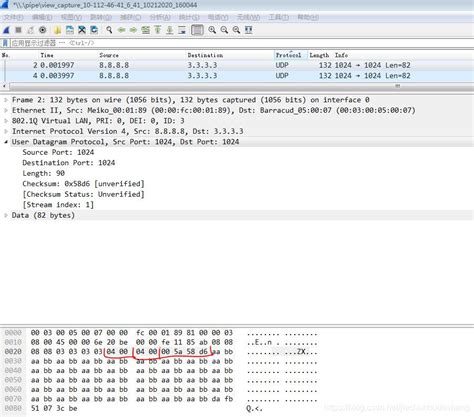
Task: Open the 工具(T) Tools menu
Action: click(x=279, y=17)
